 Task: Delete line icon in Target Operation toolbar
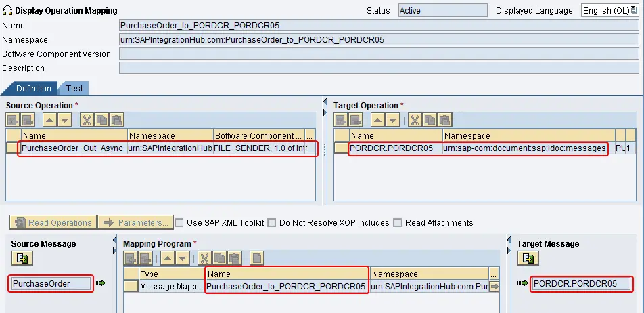click(356, 120)
